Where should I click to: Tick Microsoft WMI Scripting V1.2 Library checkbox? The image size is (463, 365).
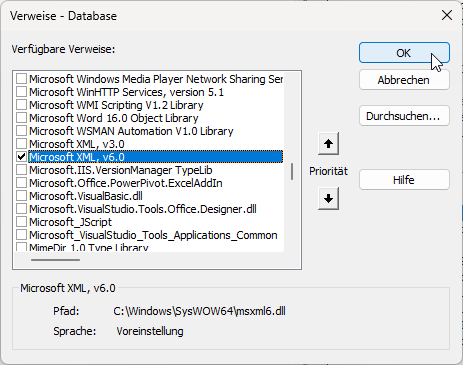(x=22, y=105)
